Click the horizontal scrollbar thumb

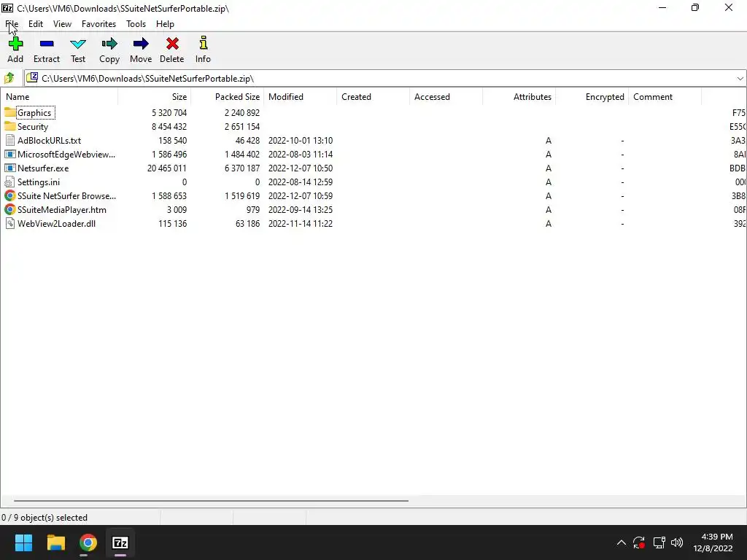[x=211, y=500]
